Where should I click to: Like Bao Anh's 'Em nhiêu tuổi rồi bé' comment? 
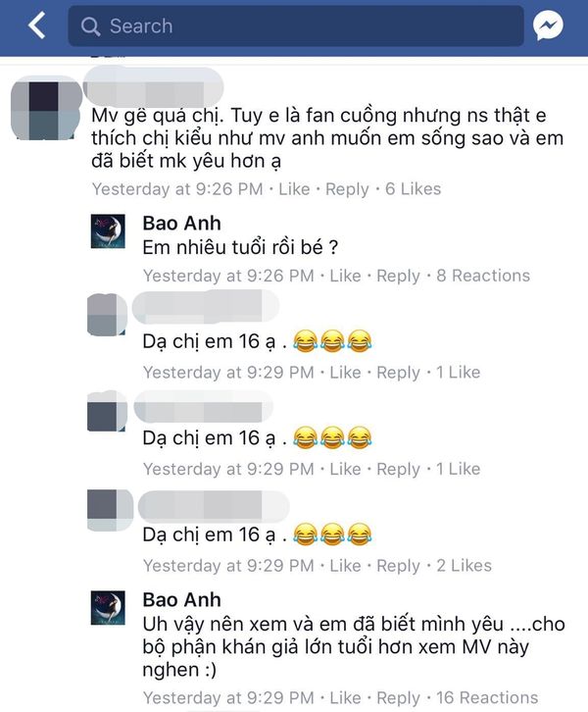pos(345,276)
